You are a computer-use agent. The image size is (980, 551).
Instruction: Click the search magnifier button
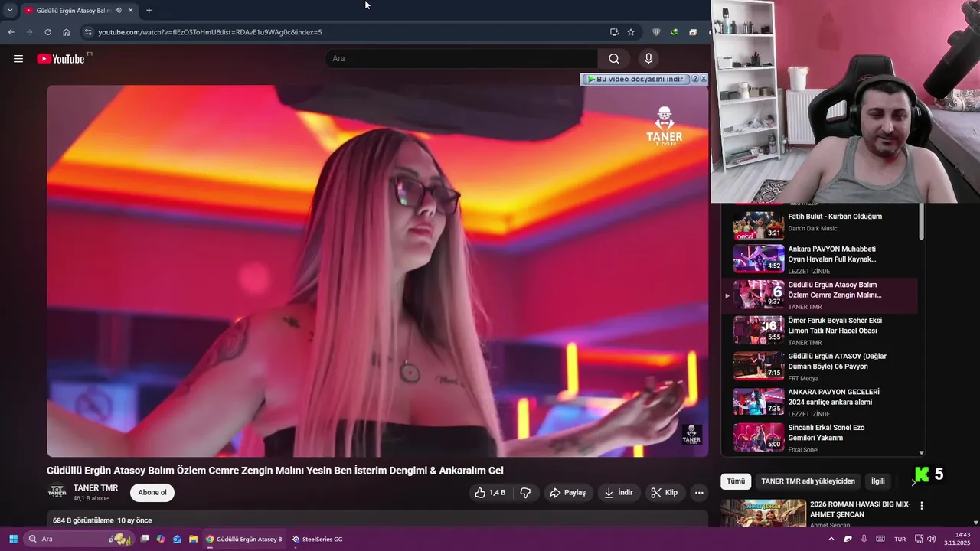pyautogui.click(x=614, y=59)
